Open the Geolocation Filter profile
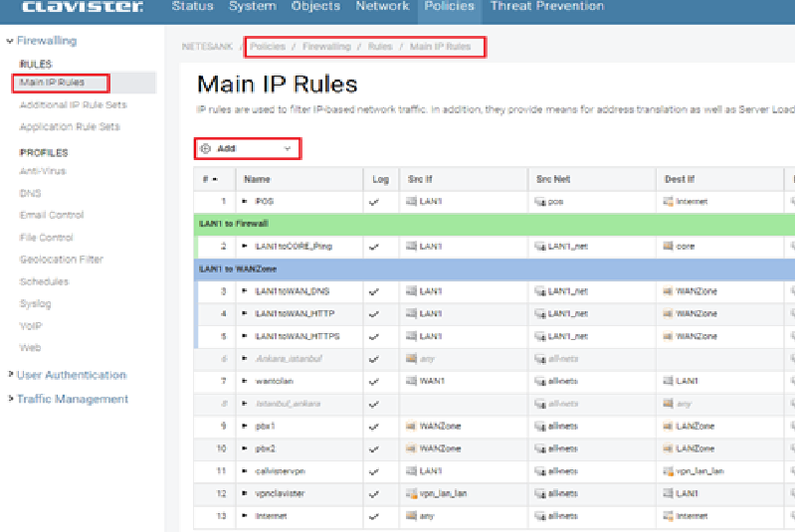The width and height of the screenshot is (795, 532). coord(61,260)
